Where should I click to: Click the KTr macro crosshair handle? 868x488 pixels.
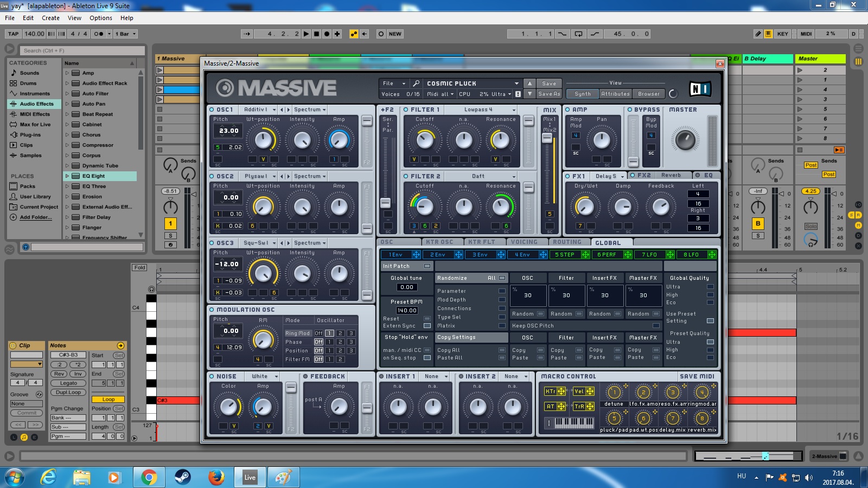point(561,391)
